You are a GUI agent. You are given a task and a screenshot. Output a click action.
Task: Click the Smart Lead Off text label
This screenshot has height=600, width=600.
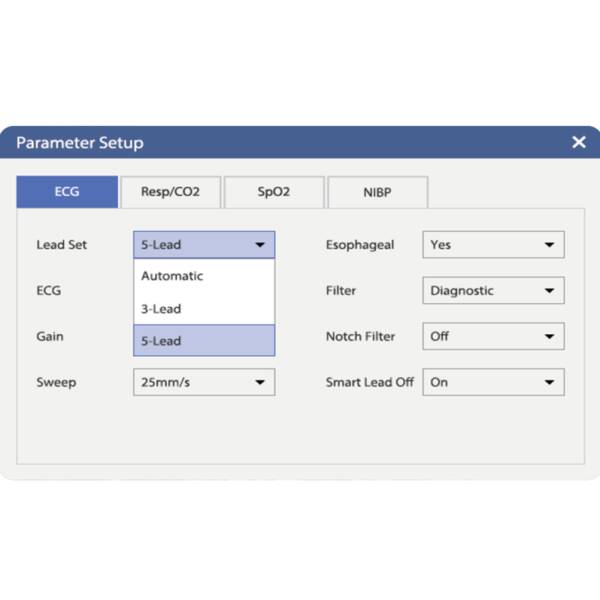pyautogui.click(x=369, y=382)
